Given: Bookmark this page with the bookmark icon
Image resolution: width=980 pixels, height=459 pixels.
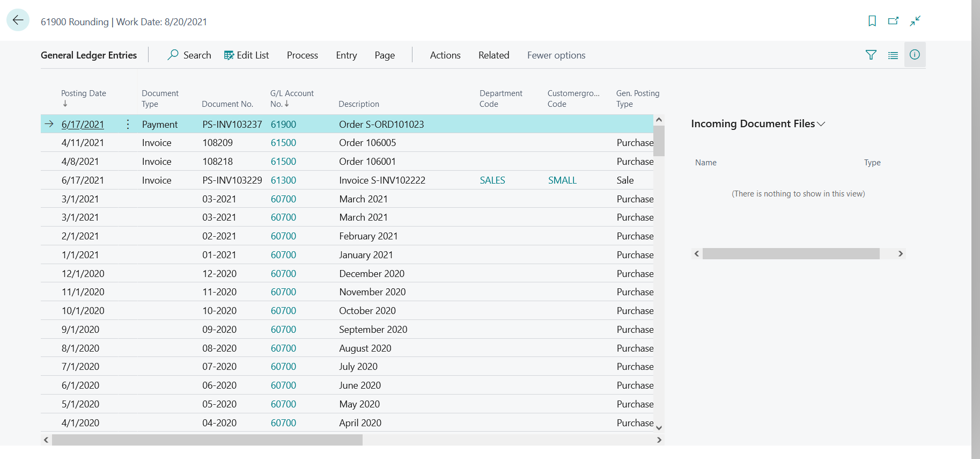Looking at the screenshot, I should pyautogui.click(x=872, y=21).
